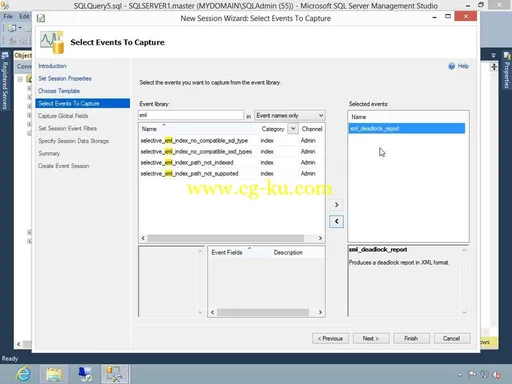512x384 pixels.
Task: Click SQL Server Management Studio taskbar icon
Action: pyautogui.click(x=115, y=374)
